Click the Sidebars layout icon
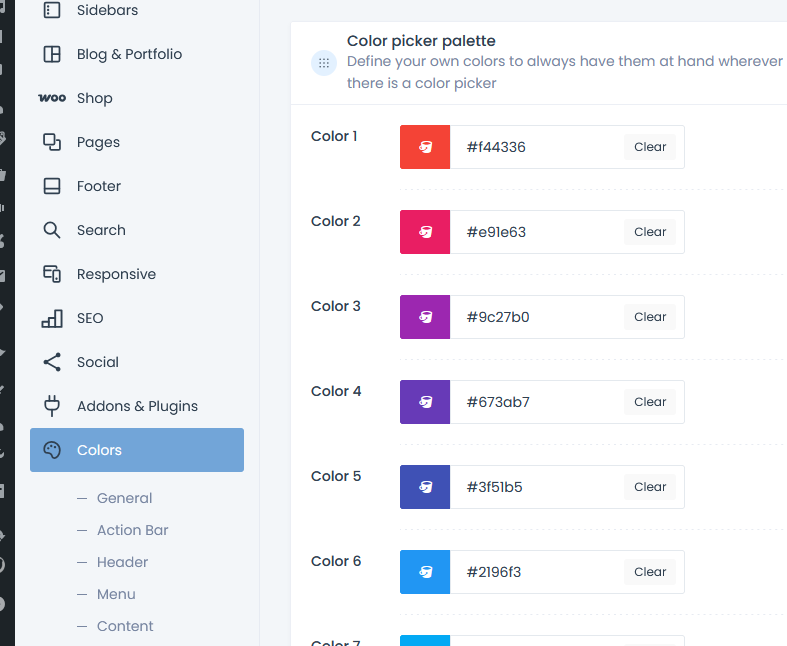Screen dimensions: 787x646 click(x=52, y=10)
